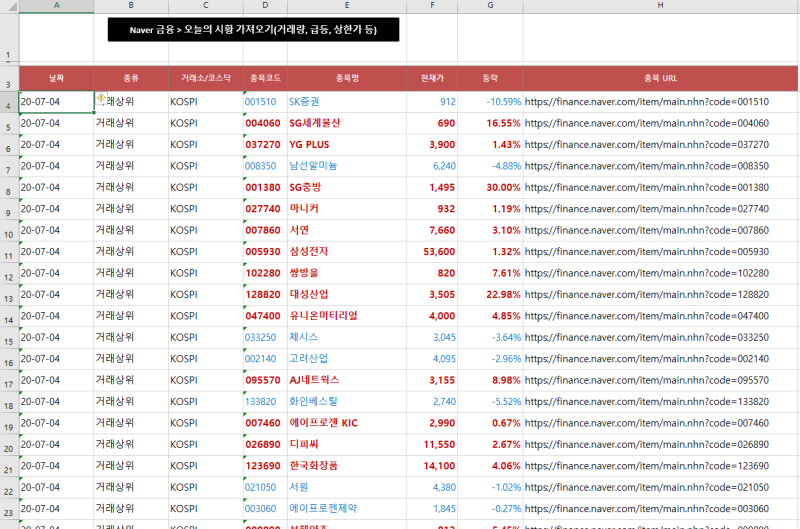
Task: Click the 종목코드 header cell
Action: click(264, 77)
